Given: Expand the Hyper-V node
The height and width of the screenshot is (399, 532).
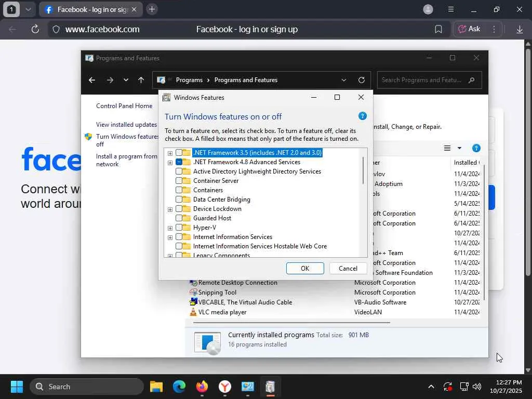Looking at the screenshot, I should pyautogui.click(x=170, y=229).
